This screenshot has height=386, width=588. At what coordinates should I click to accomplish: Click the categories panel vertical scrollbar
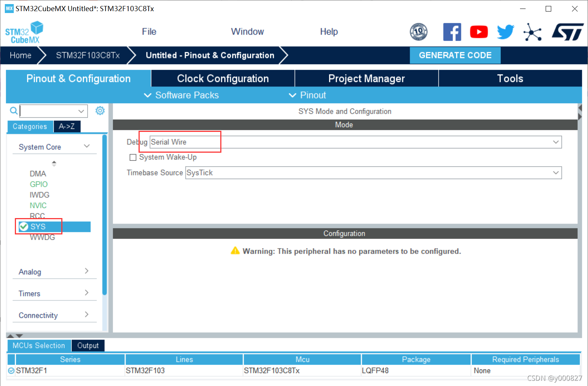pos(104,215)
